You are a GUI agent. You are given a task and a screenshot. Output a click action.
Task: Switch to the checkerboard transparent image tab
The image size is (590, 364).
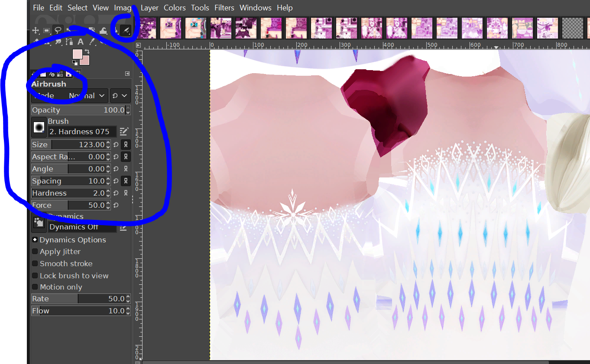[x=573, y=28]
